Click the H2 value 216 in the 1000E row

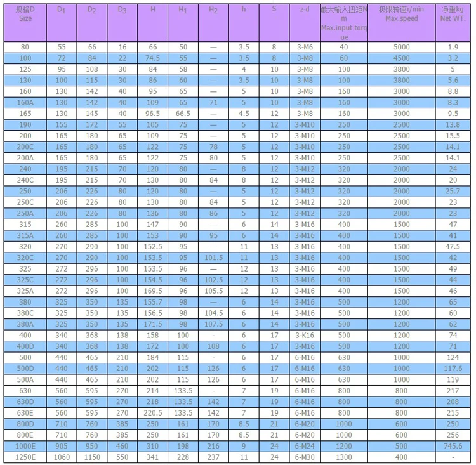[x=213, y=446]
